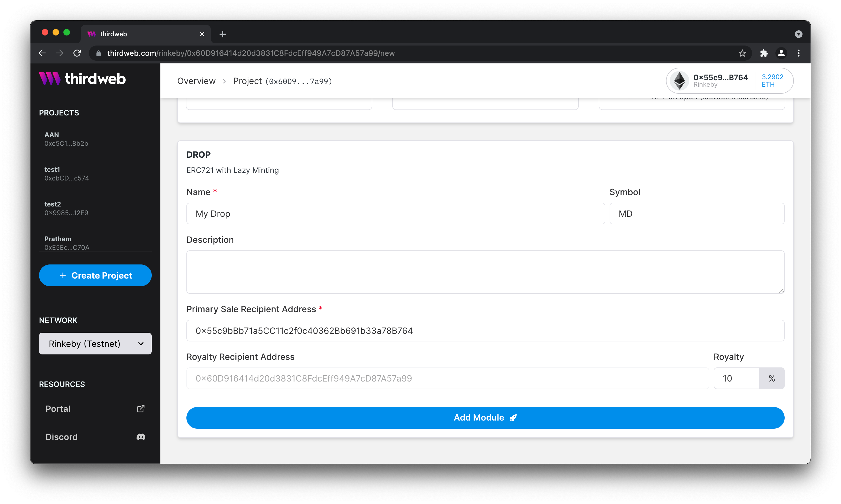841x504 pixels.
Task: Bookmark page with the star icon
Action: [x=742, y=53]
